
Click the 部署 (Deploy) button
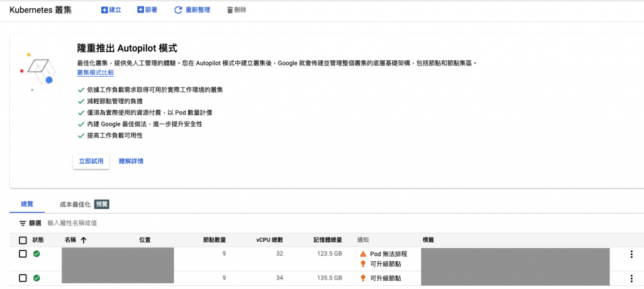click(x=147, y=10)
